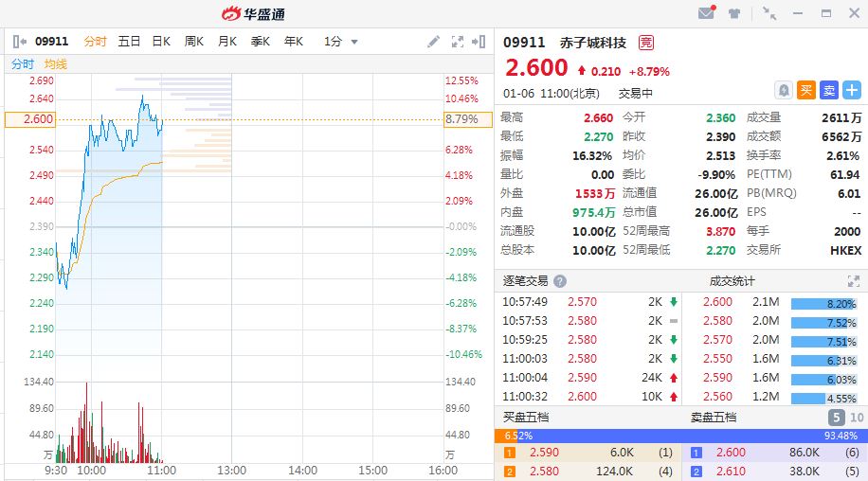Select the pencil drawing tool
The image size is (868, 481).
click(x=433, y=42)
